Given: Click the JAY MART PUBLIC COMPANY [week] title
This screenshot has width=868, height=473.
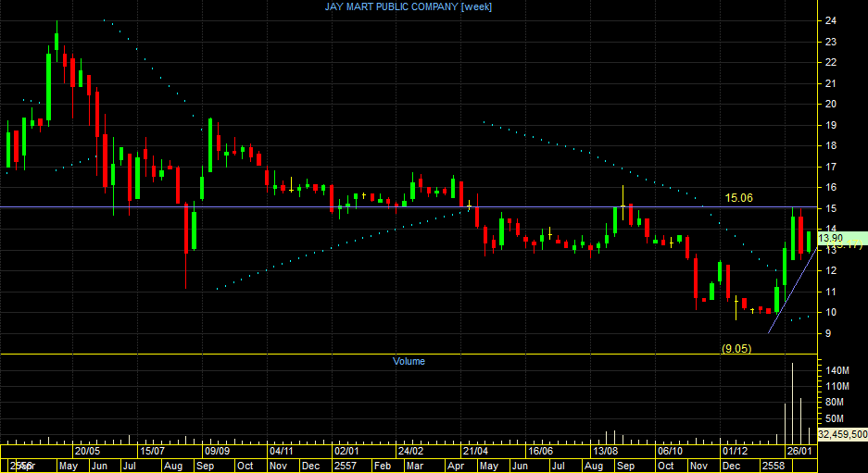Looking at the screenshot, I should click(x=408, y=6).
